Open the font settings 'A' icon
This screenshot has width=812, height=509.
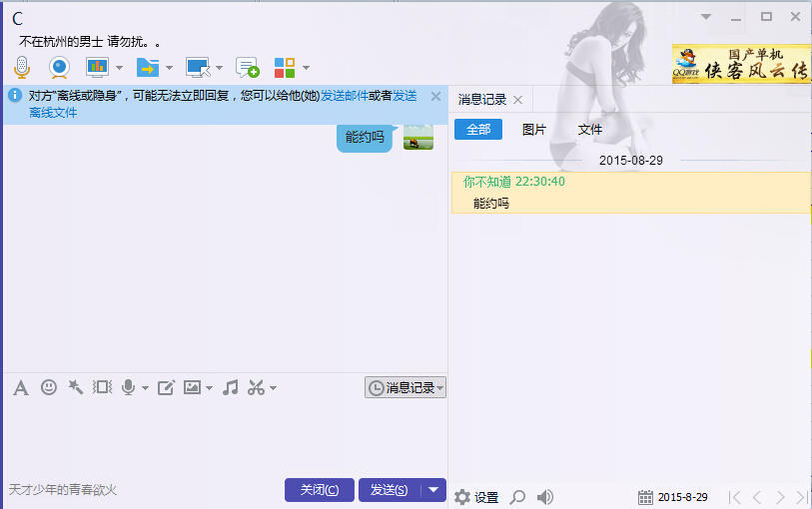click(20, 388)
